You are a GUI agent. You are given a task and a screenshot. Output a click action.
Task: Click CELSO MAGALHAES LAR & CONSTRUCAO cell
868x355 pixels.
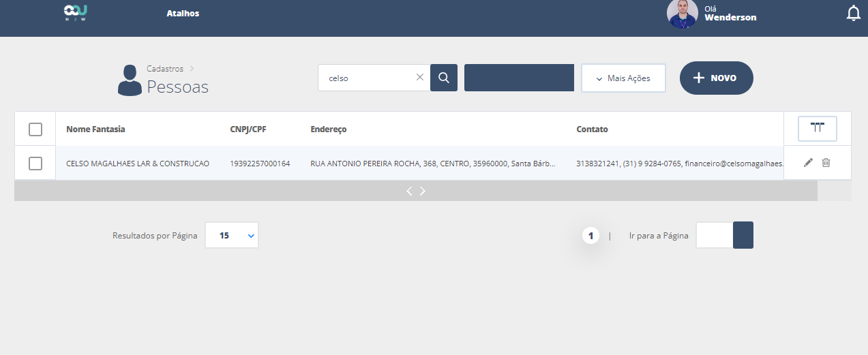coord(138,164)
